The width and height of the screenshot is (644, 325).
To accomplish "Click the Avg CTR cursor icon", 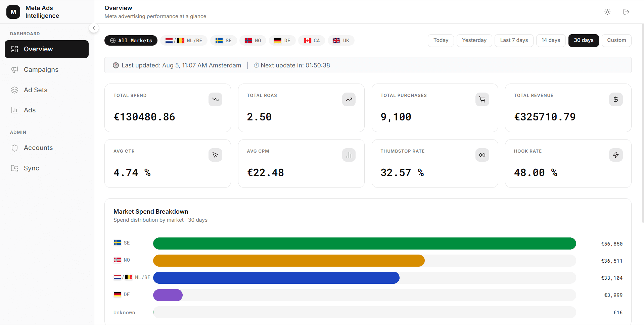I will 215,155.
